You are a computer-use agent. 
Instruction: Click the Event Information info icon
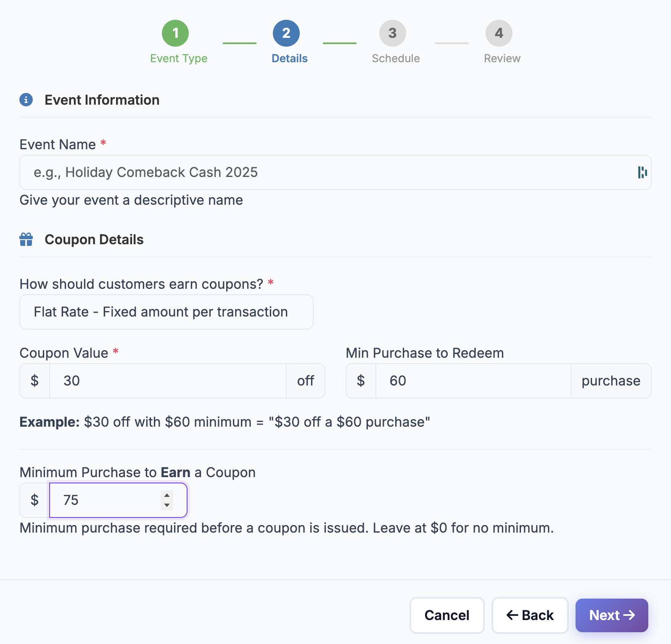coord(26,100)
